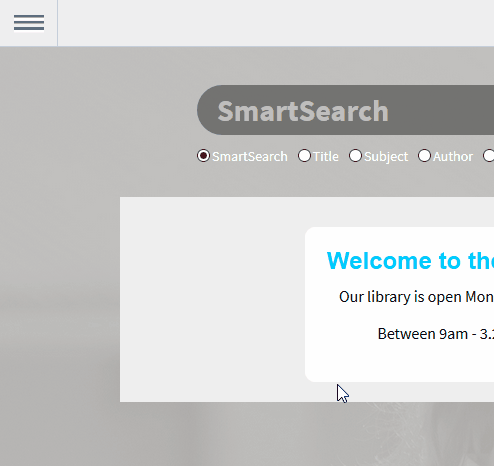This screenshot has height=466, width=494.
Task: Select the SmartSearch radio button
Action: [203, 156]
